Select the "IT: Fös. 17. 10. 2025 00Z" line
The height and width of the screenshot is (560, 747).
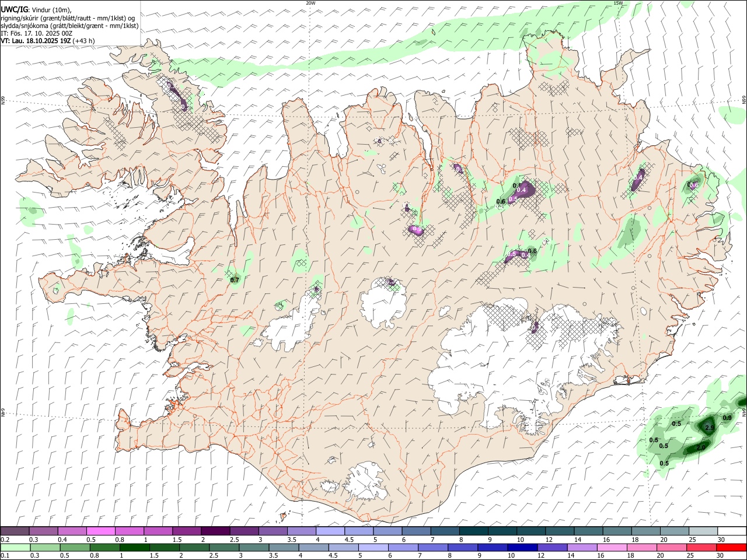click(x=37, y=33)
